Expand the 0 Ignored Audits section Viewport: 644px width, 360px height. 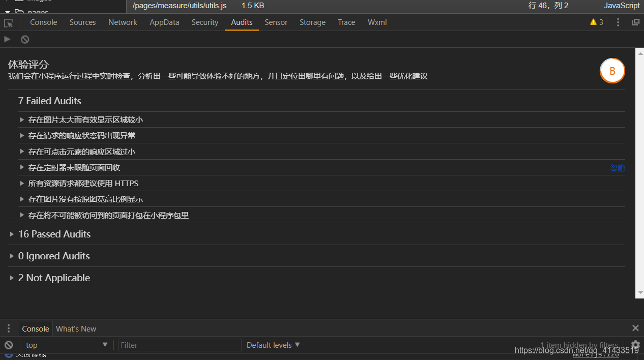point(316,256)
